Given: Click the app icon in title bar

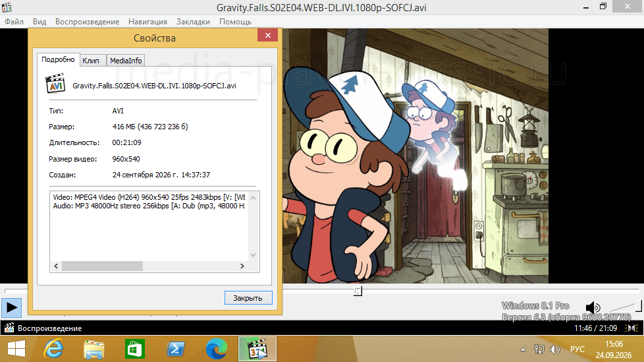Looking at the screenshot, I should click(x=7, y=7).
